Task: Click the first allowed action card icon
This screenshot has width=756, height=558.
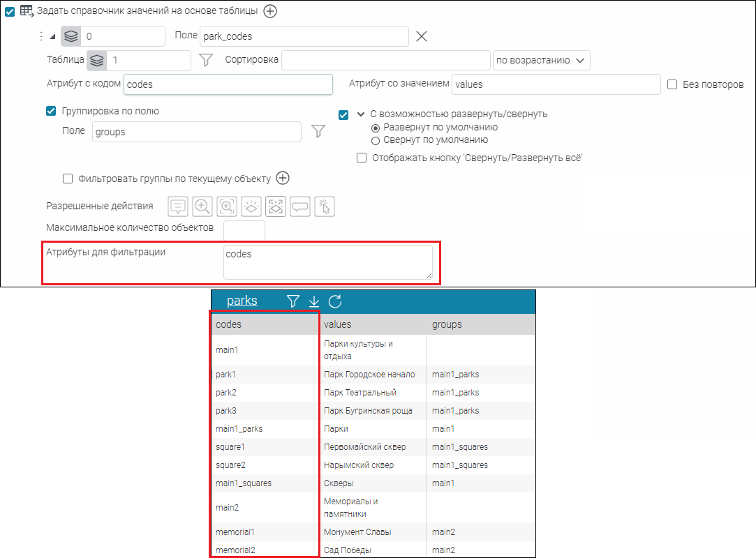Action: (x=178, y=206)
